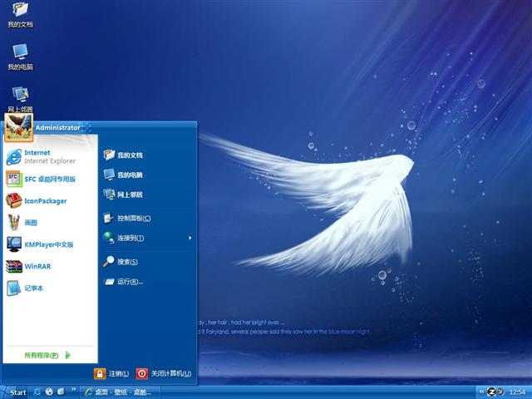
Task: Open 记事本 notepad
Action: coord(33,288)
